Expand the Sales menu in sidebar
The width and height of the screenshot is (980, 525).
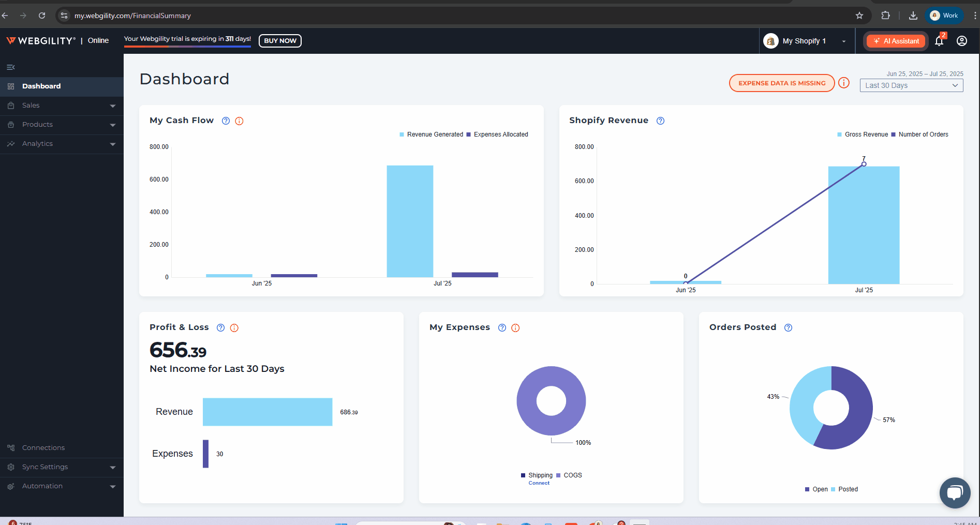point(62,106)
